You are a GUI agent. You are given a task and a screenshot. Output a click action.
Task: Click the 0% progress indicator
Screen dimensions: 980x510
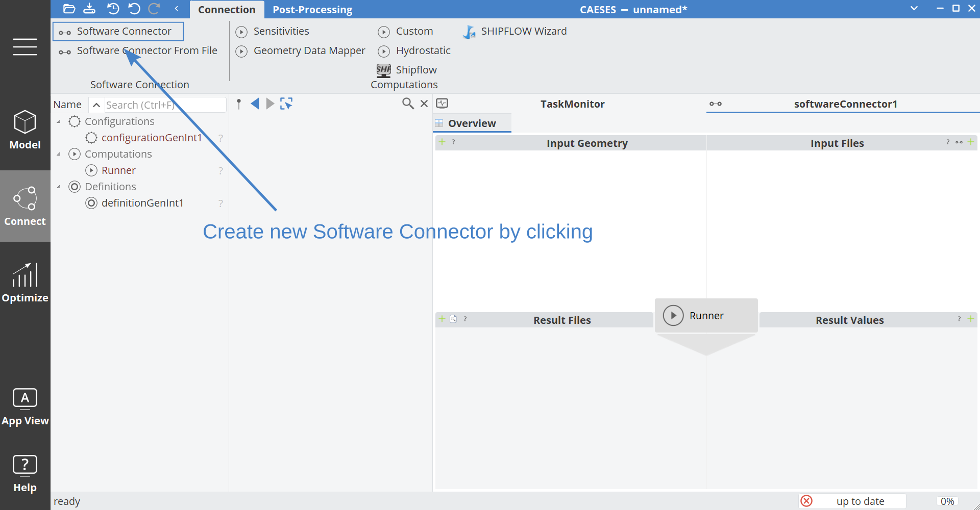point(947,501)
